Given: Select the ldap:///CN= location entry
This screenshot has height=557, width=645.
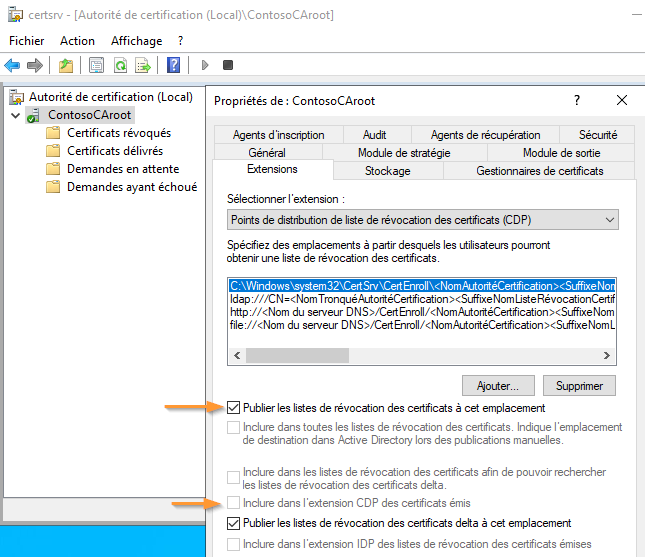Looking at the screenshot, I should tap(422, 299).
